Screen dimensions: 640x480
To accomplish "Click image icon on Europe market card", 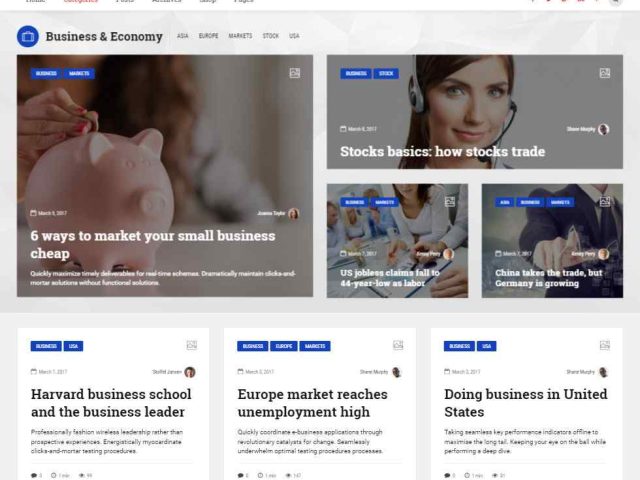I will pyautogui.click(x=398, y=345).
